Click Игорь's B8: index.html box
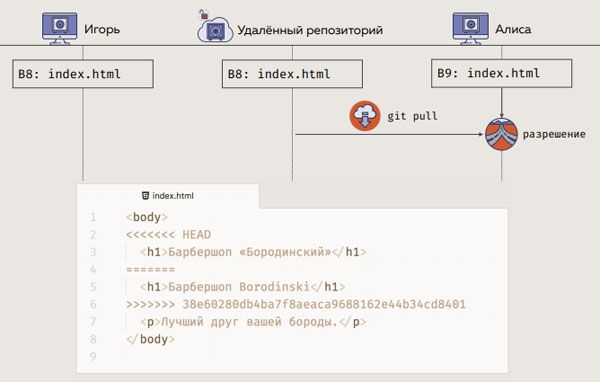Viewport: 600px width, 382px height. [x=83, y=73]
